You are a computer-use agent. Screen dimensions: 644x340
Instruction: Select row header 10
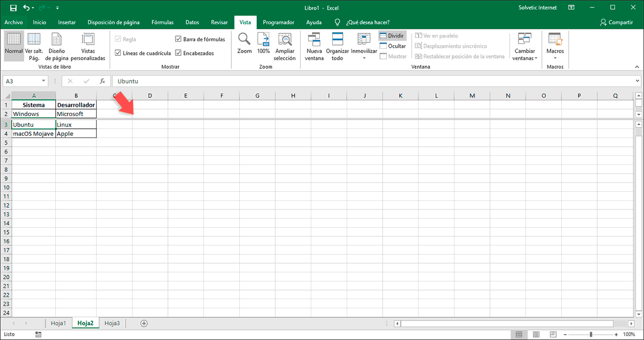(6, 187)
